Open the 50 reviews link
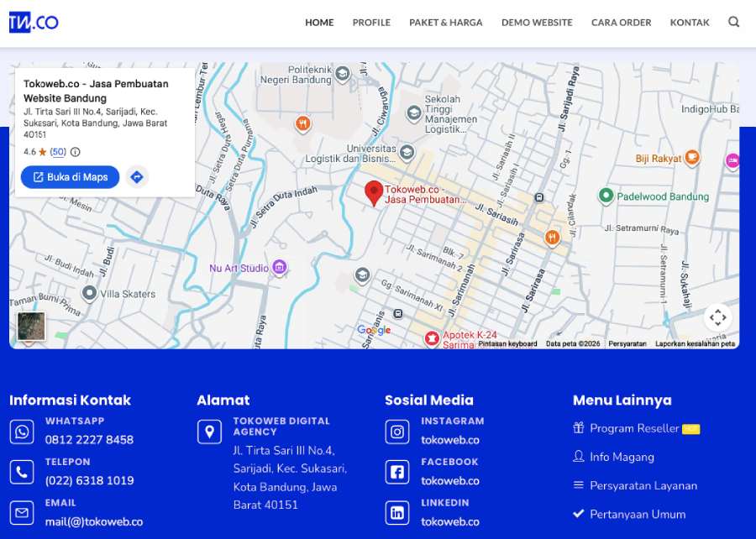The width and height of the screenshot is (756, 539). 58,152
